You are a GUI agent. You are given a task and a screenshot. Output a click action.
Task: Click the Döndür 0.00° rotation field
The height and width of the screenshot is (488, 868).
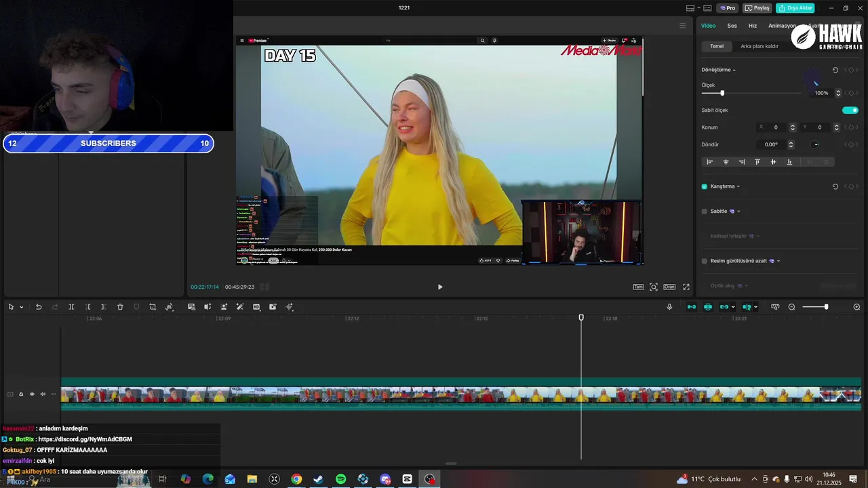(x=772, y=144)
